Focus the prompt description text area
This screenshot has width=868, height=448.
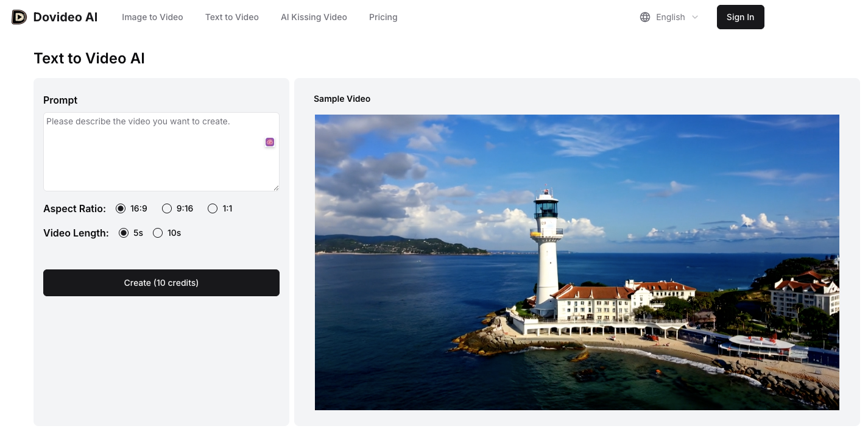click(x=161, y=152)
